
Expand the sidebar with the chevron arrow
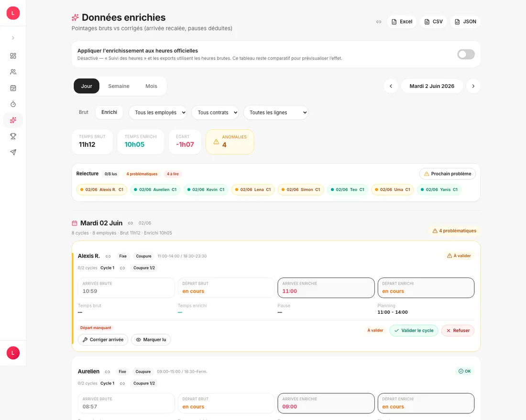(13, 38)
